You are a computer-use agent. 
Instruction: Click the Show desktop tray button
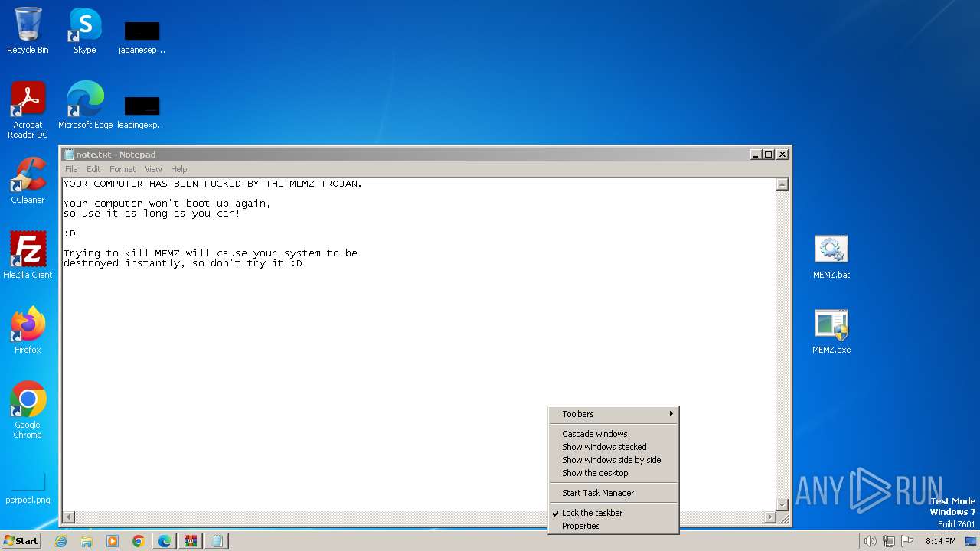coord(971,541)
